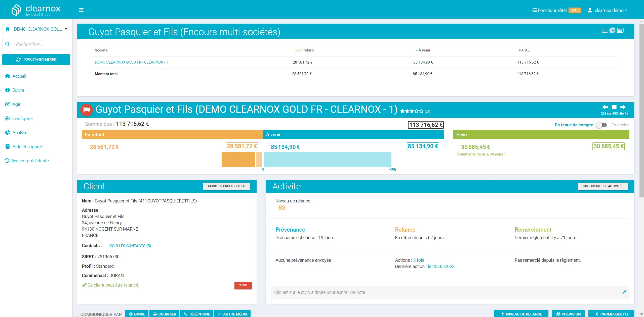The image size is (644, 317).
Task: Click the client star rating
Action: click(x=412, y=111)
